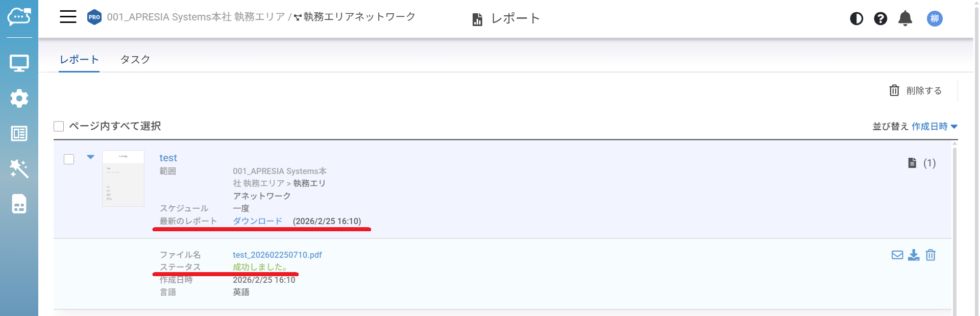Image resolution: width=980 pixels, height=316 pixels.
Task: Click the ダウンロード link for latest report
Action: pos(258,221)
